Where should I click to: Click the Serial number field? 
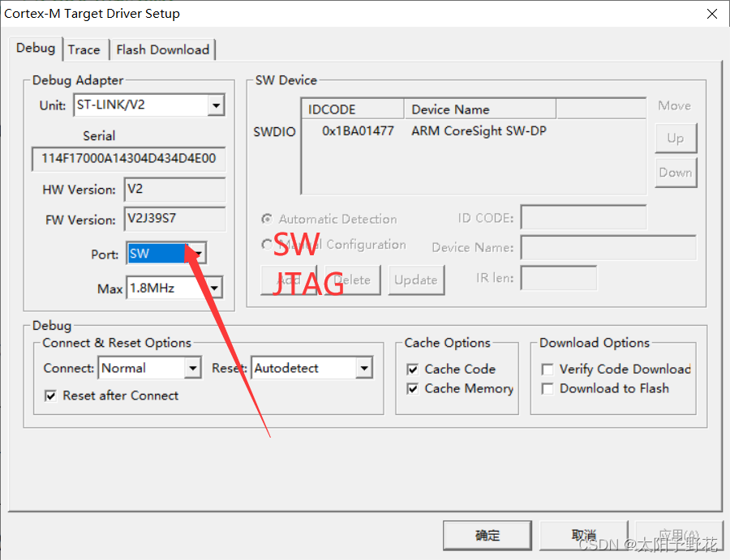click(x=128, y=159)
